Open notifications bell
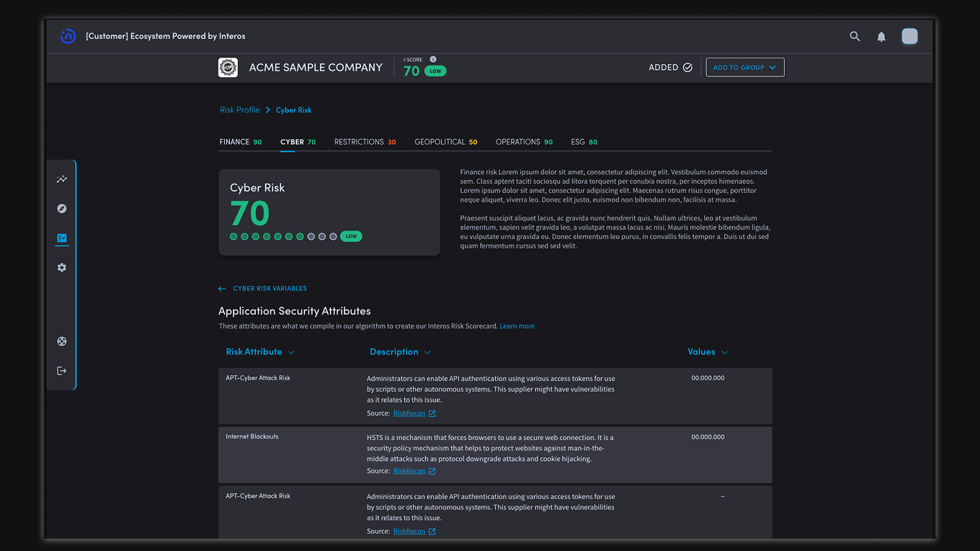 click(881, 37)
